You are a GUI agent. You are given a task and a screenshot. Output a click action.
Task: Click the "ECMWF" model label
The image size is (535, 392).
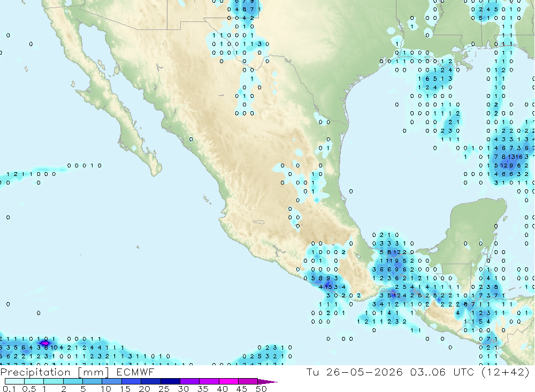pyautogui.click(x=135, y=372)
